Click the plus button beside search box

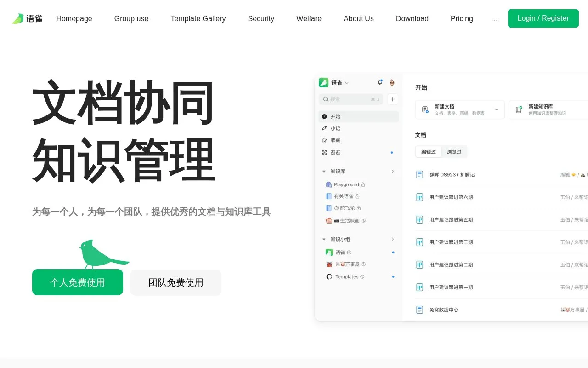(x=392, y=99)
